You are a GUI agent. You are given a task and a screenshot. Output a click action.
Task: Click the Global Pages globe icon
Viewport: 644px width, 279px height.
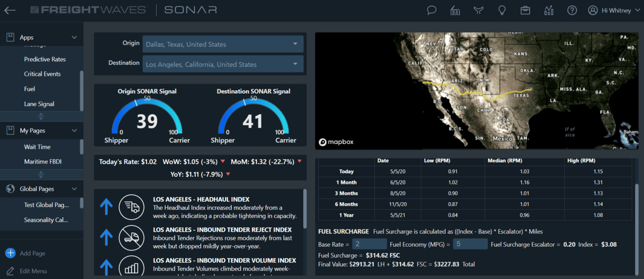pos(10,189)
